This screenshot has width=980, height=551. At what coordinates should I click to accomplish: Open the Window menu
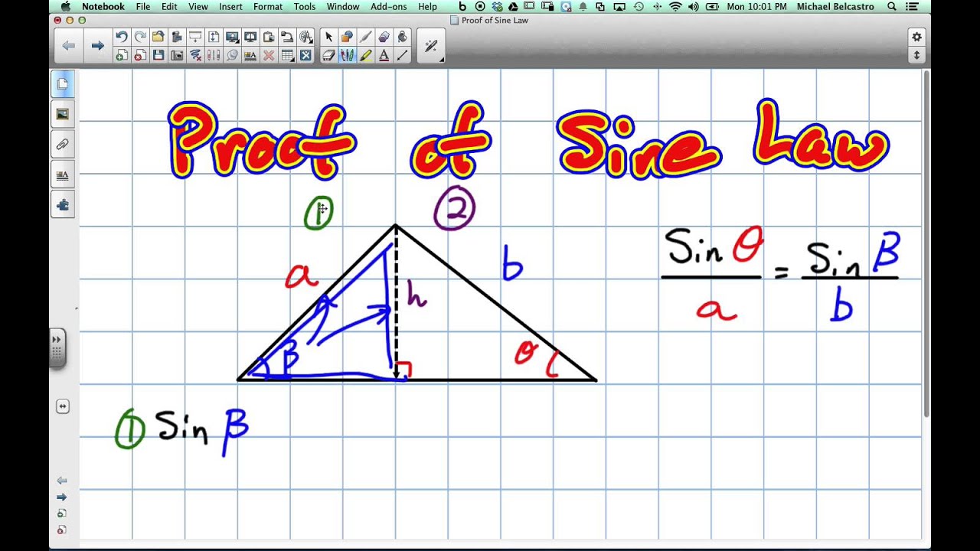tap(343, 7)
